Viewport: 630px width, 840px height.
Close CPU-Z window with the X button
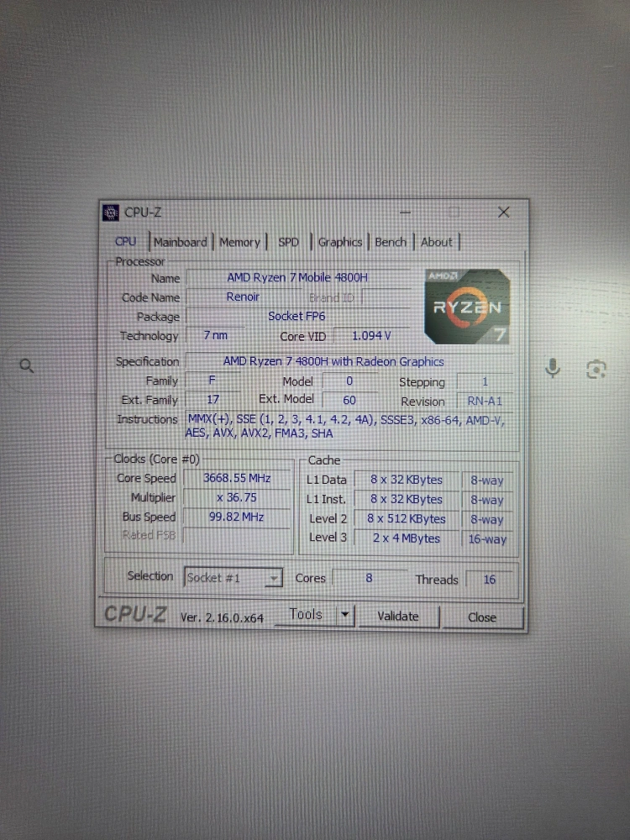(x=503, y=213)
